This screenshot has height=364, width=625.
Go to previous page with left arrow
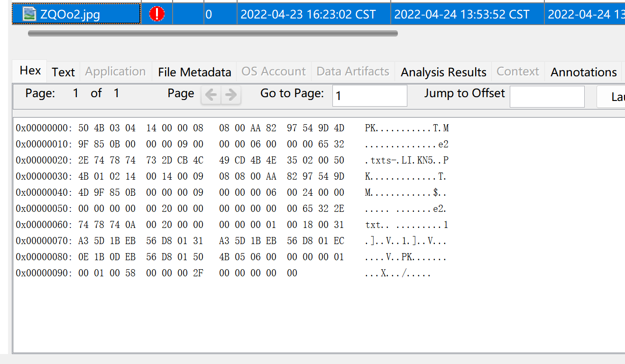coord(211,95)
